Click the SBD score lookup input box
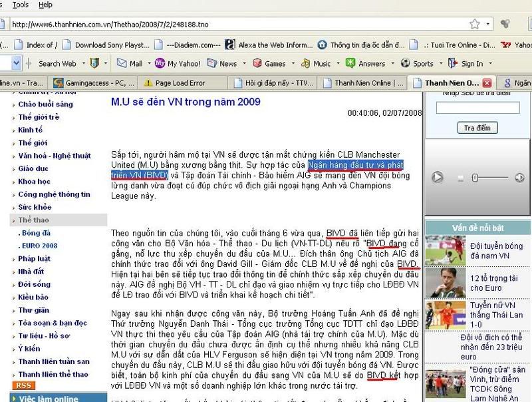Screen dimensions: 532x402 [x=477, y=108]
